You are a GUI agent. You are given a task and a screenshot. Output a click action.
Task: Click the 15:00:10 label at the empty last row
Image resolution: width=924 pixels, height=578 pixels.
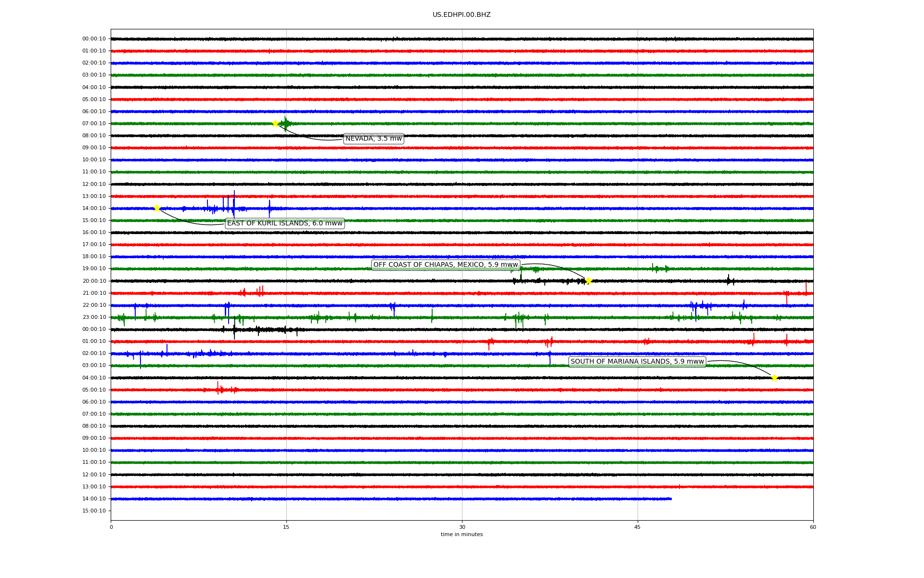point(94,511)
